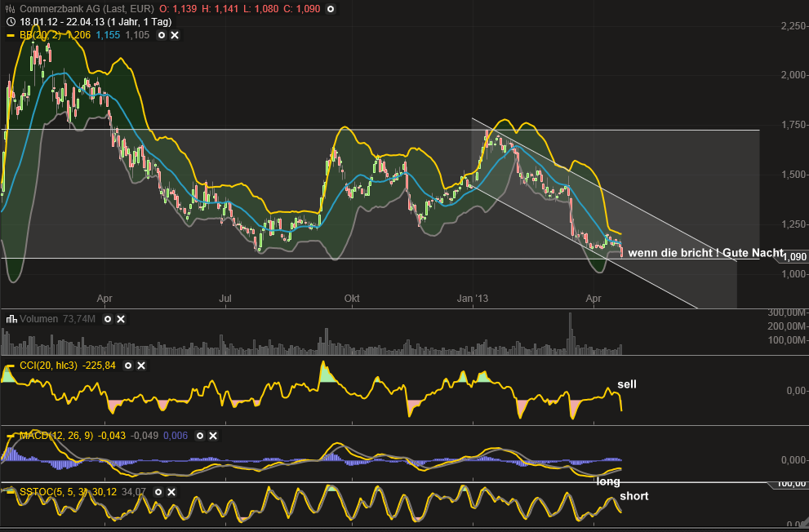Viewport: 809px width, 532px height.
Task: Click the Commerzbank AG (Last, EUR) title
Action: [x=87, y=9]
